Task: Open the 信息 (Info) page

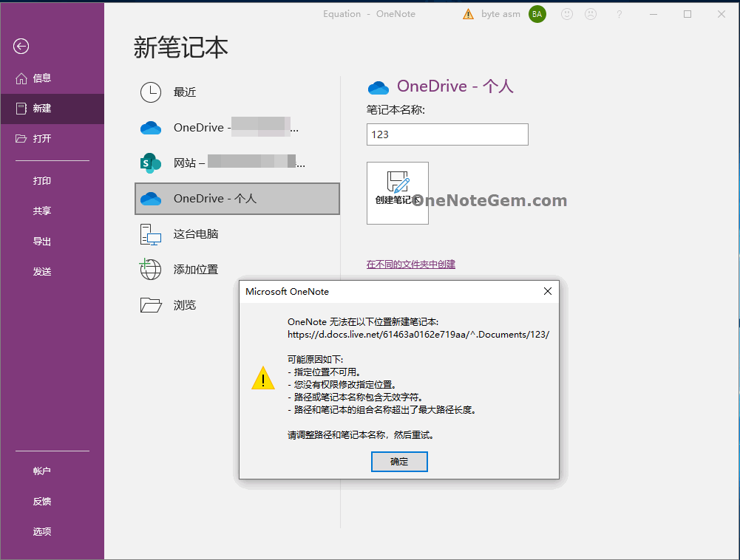Action: (x=52, y=78)
